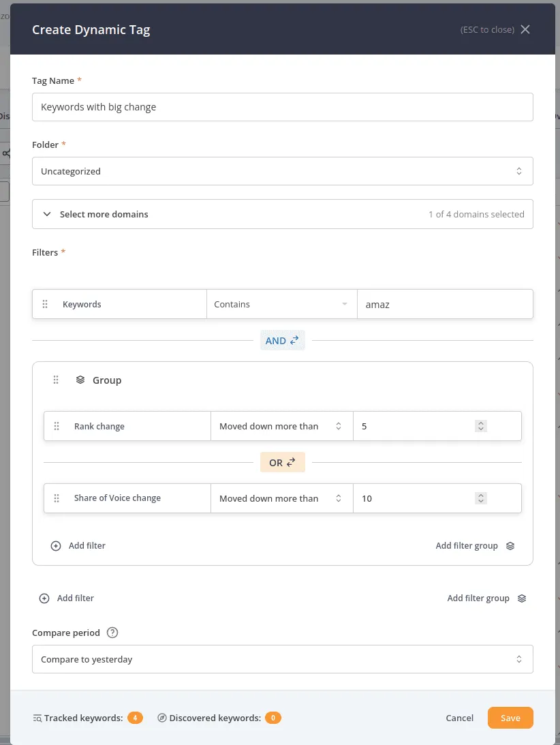Click the stepper arrows for the value 5
560x745 pixels.
[481, 426]
